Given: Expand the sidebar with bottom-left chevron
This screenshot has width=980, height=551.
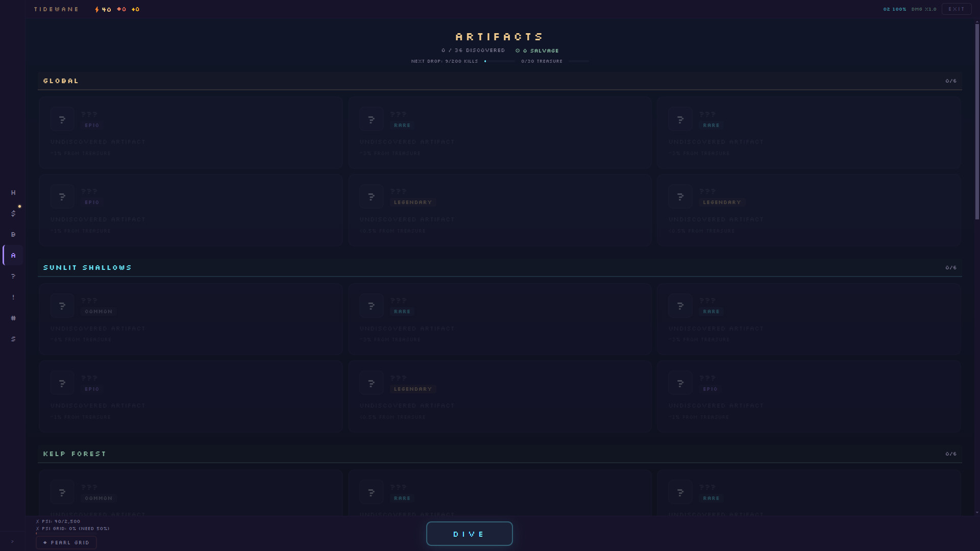Looking at the screenshot, I should click(x=12, y=541).
